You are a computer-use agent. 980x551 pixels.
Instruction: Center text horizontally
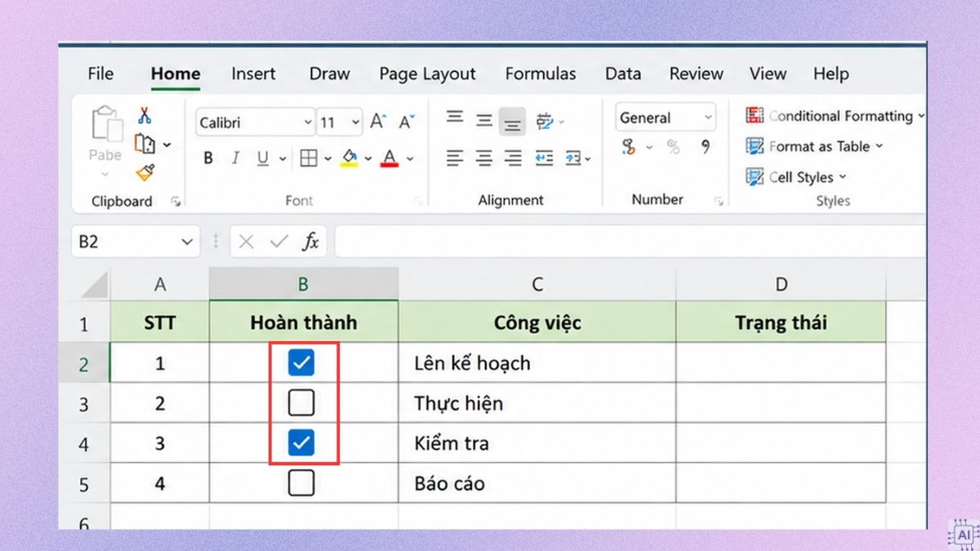[x=484, y=158]
